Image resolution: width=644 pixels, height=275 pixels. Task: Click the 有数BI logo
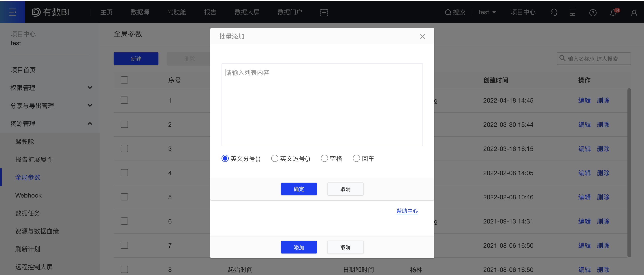tap(50, 12)
